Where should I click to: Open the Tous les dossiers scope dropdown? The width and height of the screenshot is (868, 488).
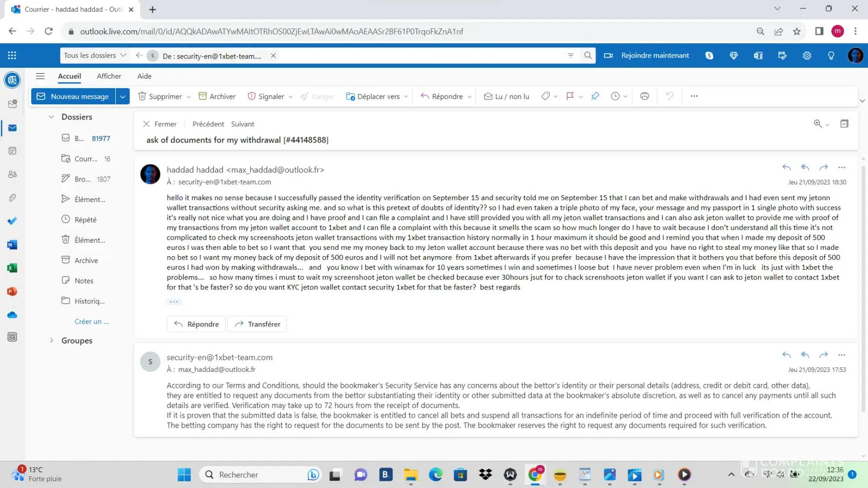[x=95, y=56]
